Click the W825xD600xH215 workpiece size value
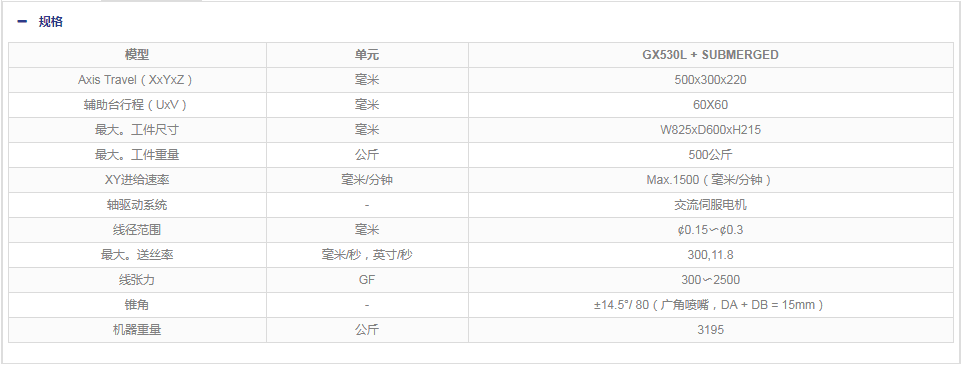This screenshot has width=961, height=365. 710,130
